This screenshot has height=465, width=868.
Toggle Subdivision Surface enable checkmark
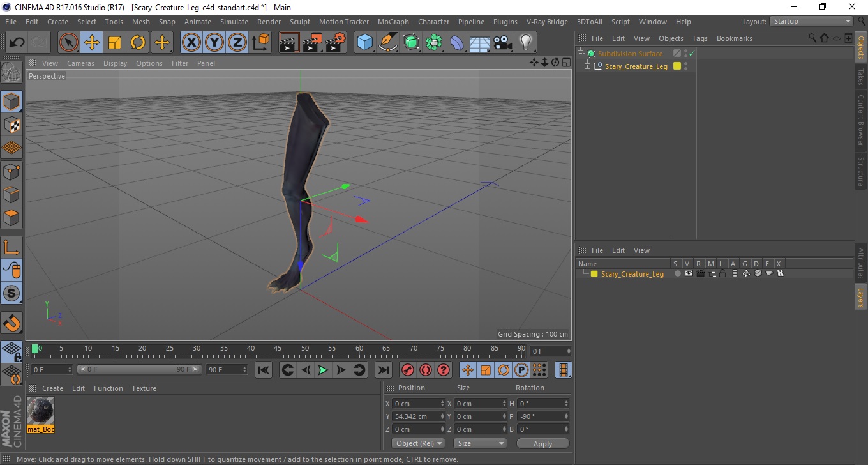click(x=691, y=54)
